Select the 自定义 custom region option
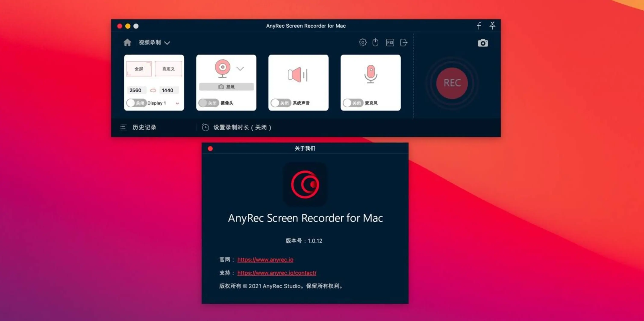The width and height of the screenshot is (644, 321). click(x=168, y=69)
